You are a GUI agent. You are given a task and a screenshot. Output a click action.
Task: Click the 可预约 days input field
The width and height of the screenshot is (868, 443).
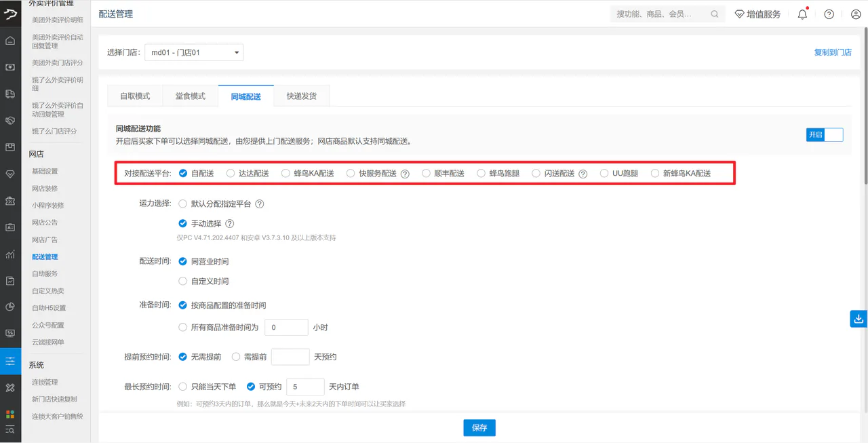306,387
